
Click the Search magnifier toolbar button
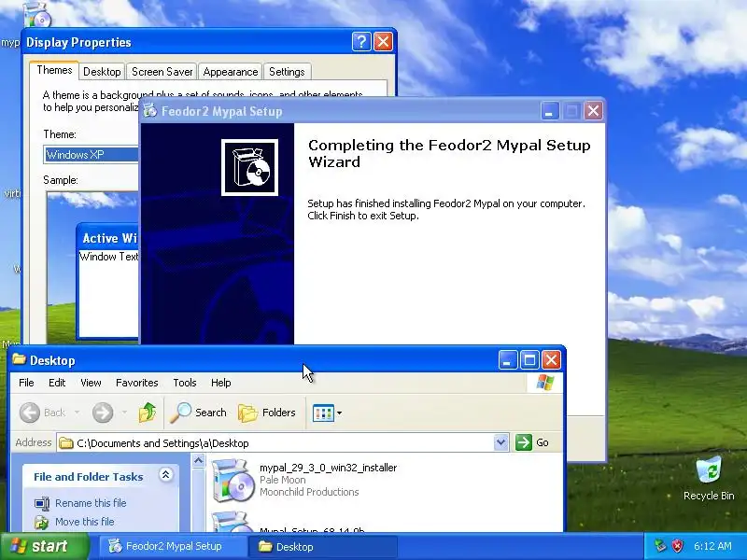click(199, 413)
